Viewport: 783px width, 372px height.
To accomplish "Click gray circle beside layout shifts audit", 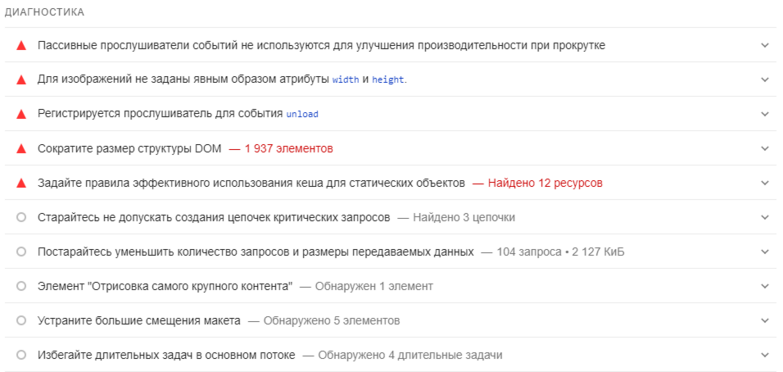I will click(21, 321).
